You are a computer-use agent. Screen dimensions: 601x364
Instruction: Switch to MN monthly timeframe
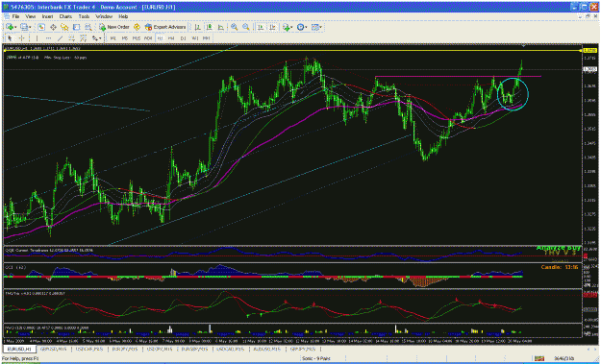206,38
